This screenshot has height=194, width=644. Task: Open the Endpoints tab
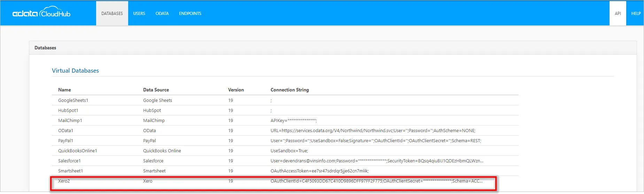click(190, 13)
